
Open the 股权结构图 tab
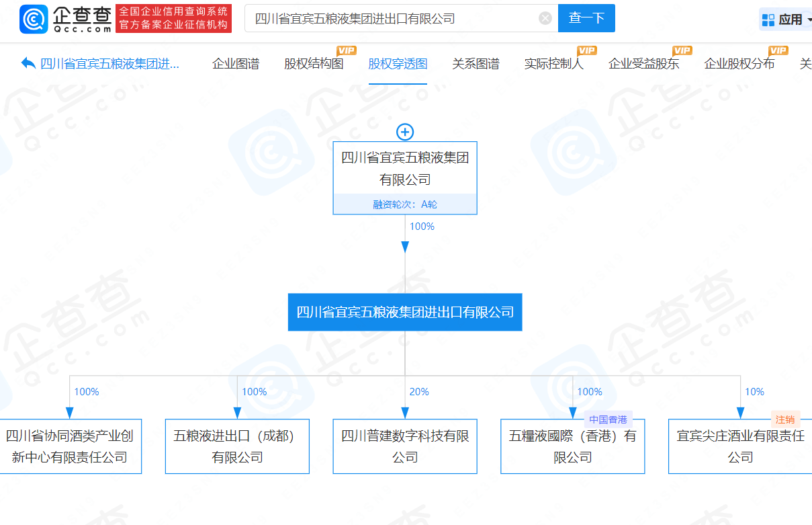(314, 64)
